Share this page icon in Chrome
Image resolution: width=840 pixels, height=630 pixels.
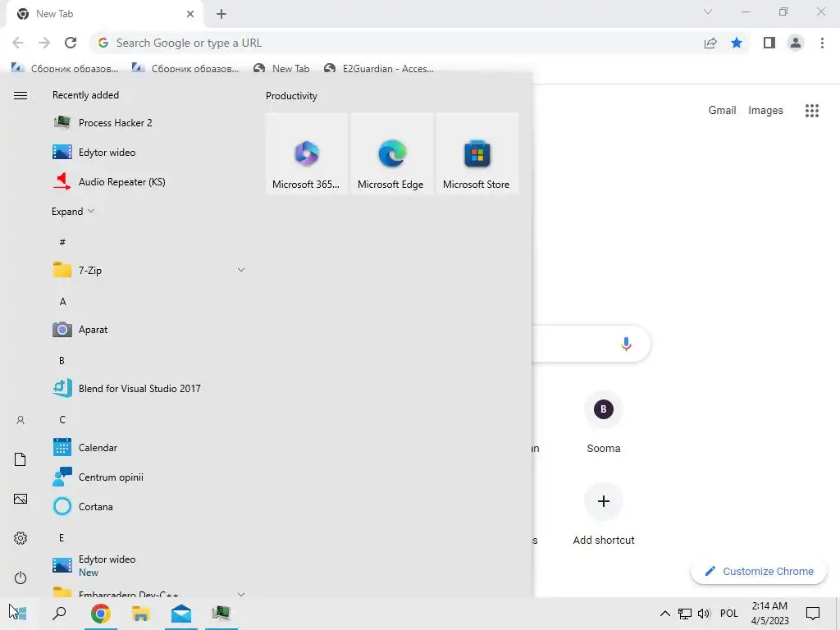pos(710,43)
